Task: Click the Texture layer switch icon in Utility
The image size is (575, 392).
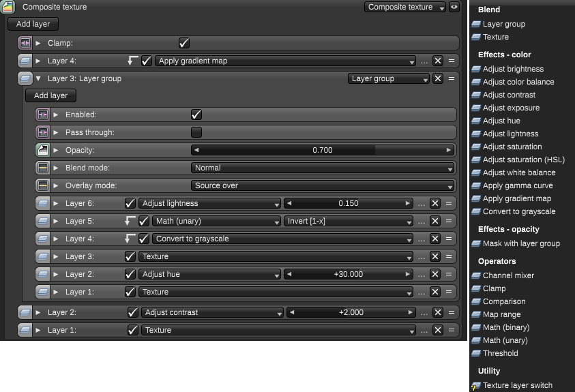Action: pyautogui.click(x=475, y=385)
